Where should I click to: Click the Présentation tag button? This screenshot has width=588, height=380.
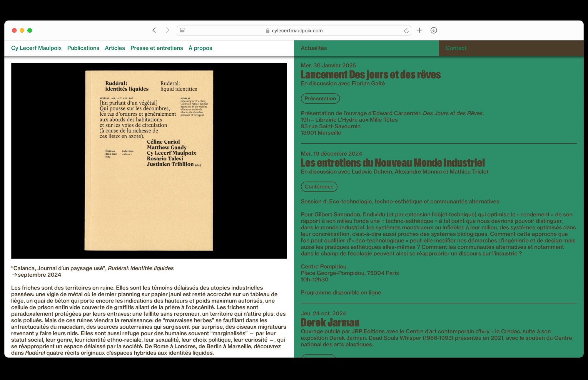coord(320,99)
